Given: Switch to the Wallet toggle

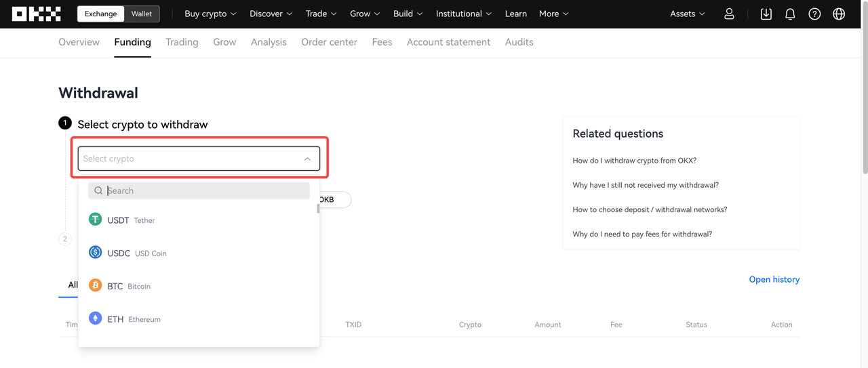Looking at the screenshot, I should (142, 14).
